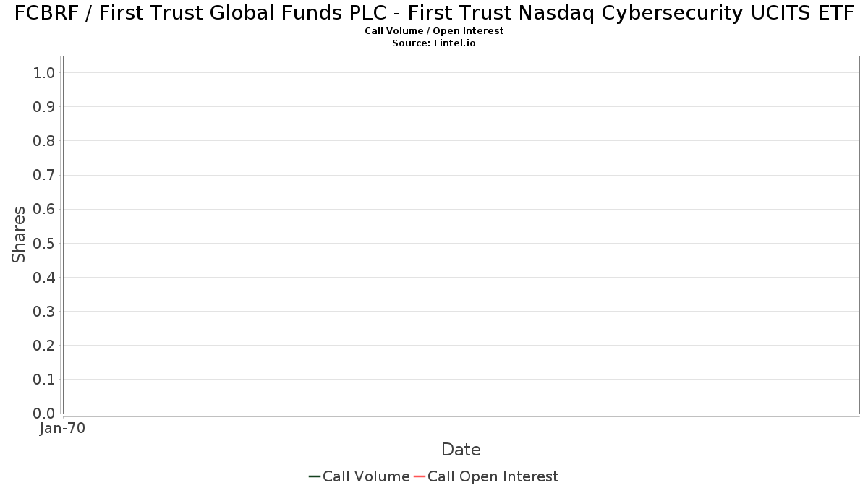Click the 0.4 y-axis tick label
Image resolution: width=868 pixels, height=488 pixels.
(44, 278)
